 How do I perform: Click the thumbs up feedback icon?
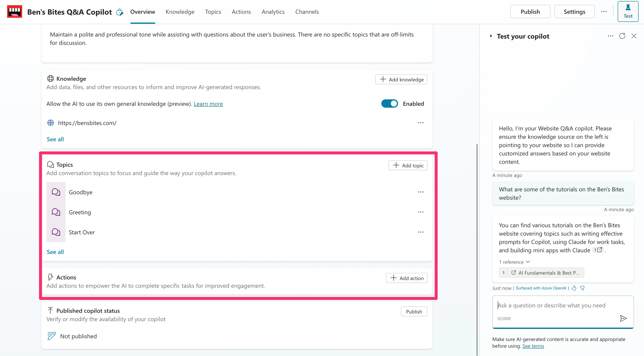point(574,288)
